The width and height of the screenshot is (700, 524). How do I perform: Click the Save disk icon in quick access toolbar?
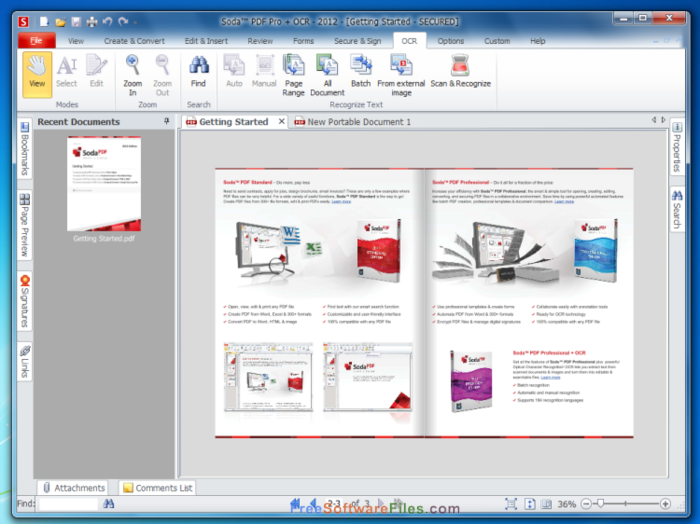pos(76,21)
